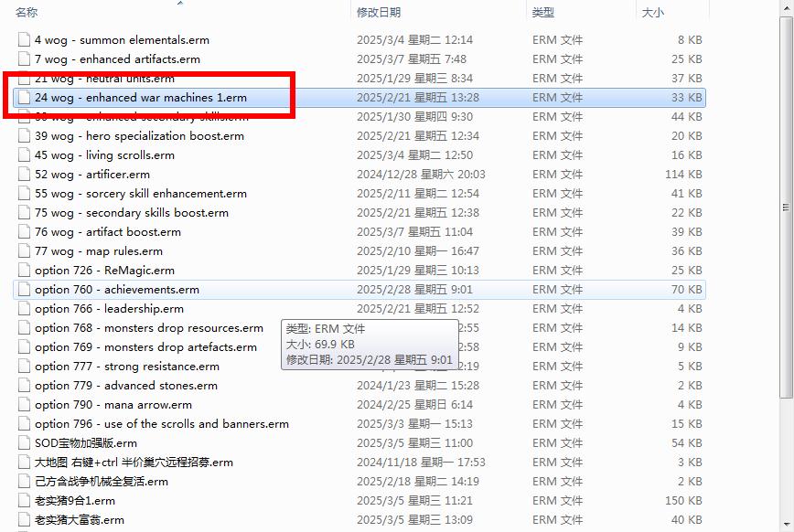Select 'option 796 - use of the scrolls and banners.erm'

tap(162, 424)
